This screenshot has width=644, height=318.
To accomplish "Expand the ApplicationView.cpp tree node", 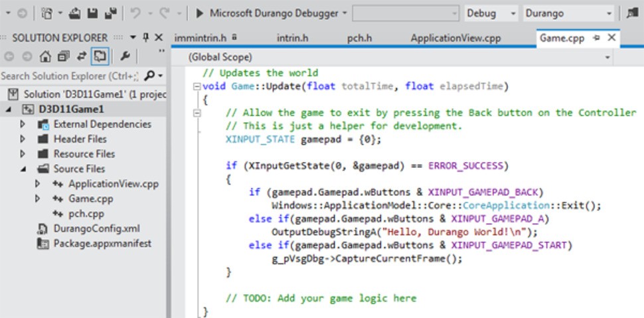I will [38, 184].
